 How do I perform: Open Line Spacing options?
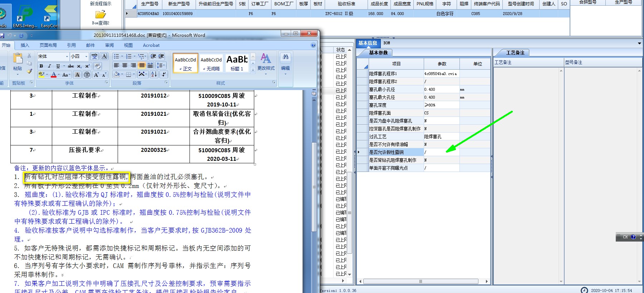(x=161, y=65)
